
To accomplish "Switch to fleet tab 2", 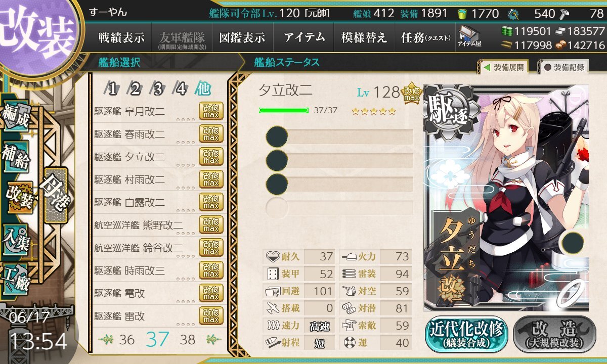I will click(135, 89).
